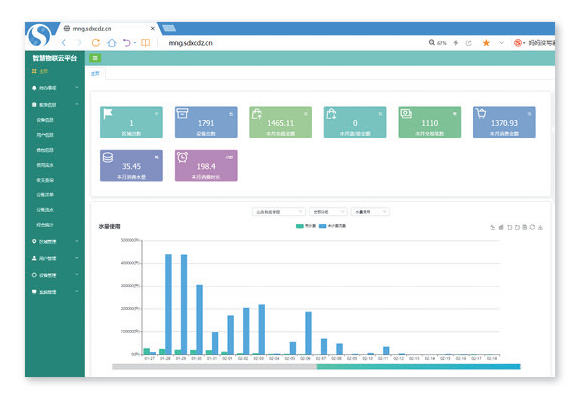The height and width of the screenshot is (398, 577).
Task: Open the dropdown arrow beside the purple undo icon
Action: pos(135,43)
